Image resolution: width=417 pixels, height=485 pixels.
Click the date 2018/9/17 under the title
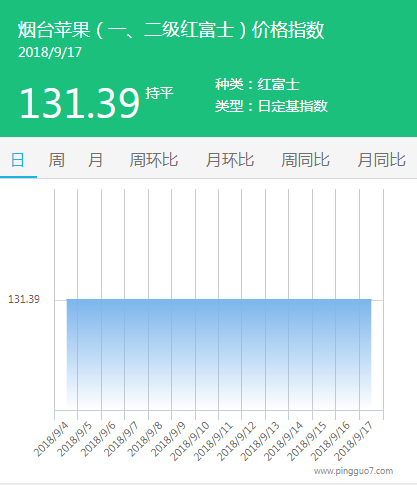(50, 52)
